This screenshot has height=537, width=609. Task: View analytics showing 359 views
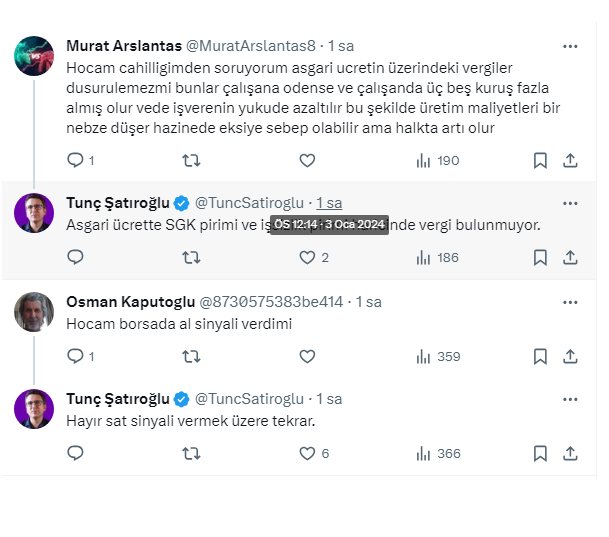point(437,355)
